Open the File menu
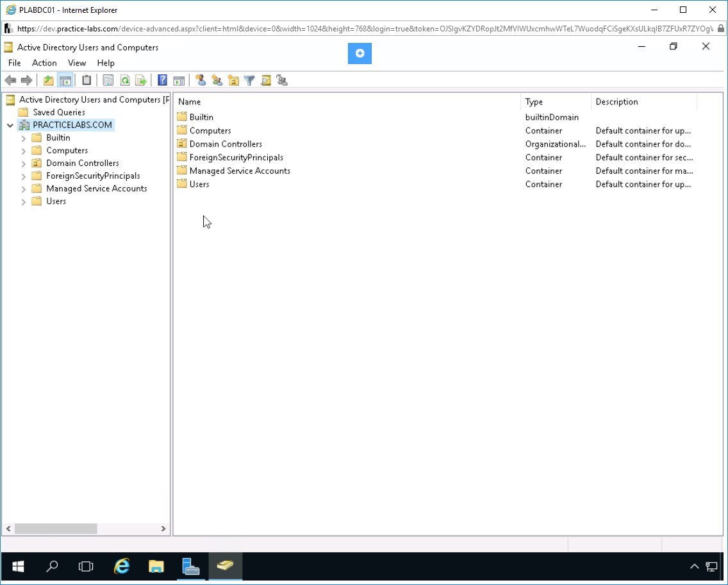728x585 pixels. click(14, 63)
